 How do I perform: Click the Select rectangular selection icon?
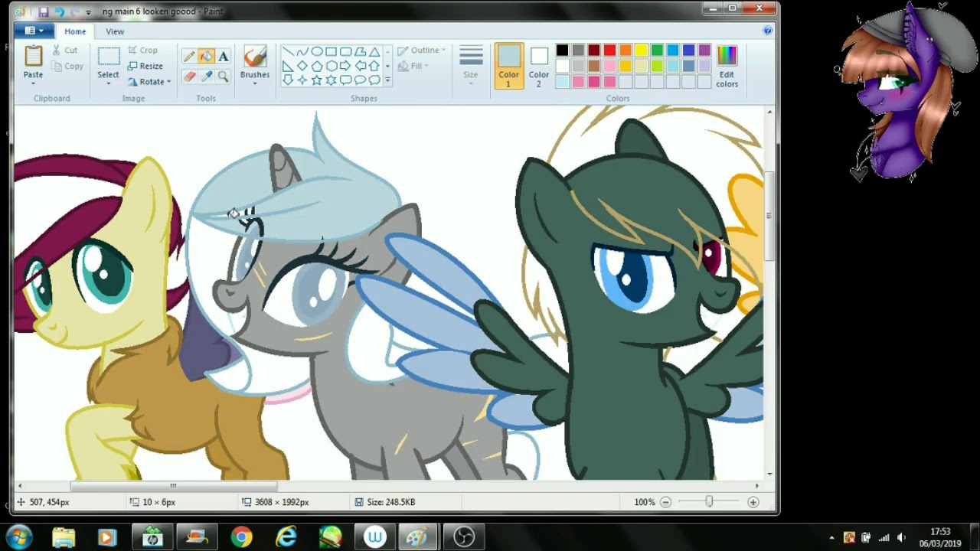coord(108,57)
